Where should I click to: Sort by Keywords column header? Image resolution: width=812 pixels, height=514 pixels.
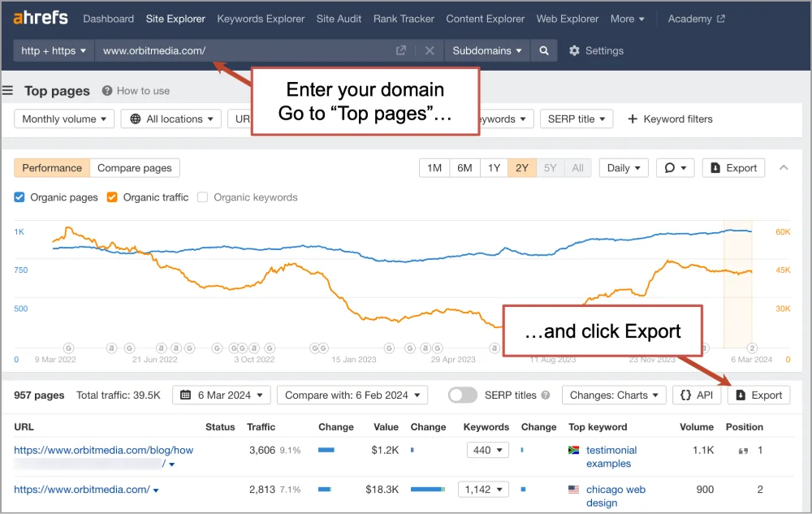point(486,426)
